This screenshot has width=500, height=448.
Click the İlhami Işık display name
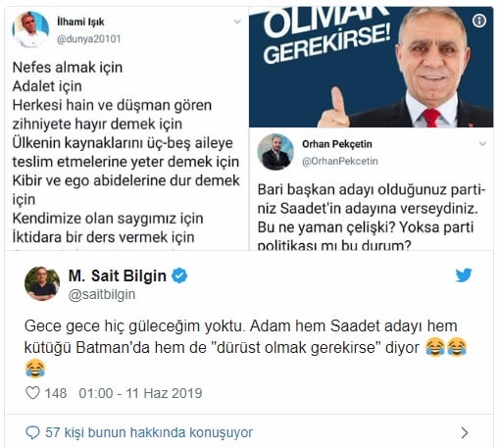(x=80, y=22)
